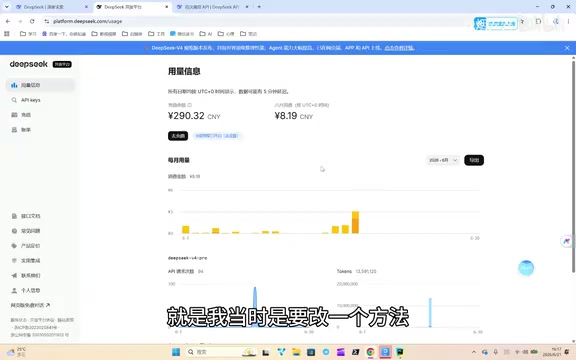The image size is (576, 360).
Task: Open the announcement details link in banner
Action: point(399,48)
